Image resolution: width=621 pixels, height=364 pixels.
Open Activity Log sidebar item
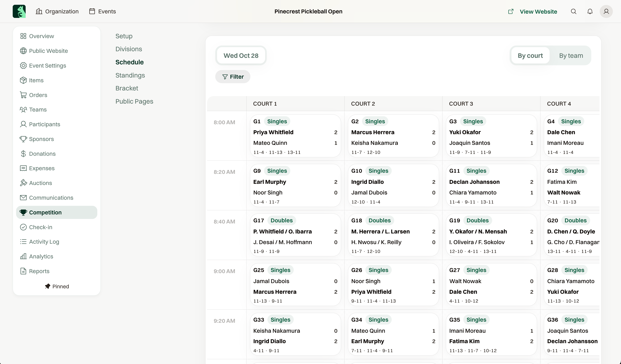click(x=56, y=242)
